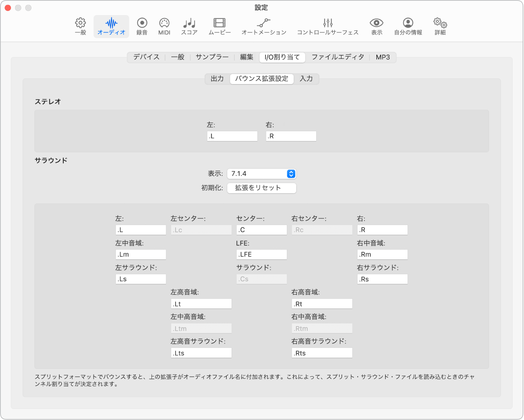Select the I/O割り当て tab

click(282, 57)
